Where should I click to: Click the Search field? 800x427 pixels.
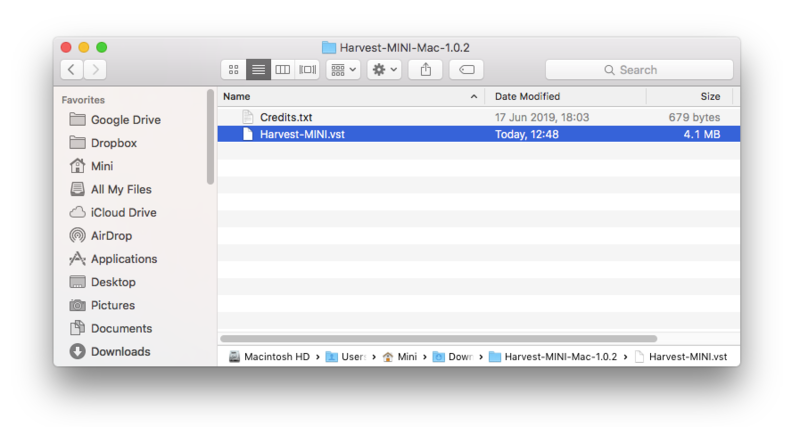pyautogui.click(x=639, y=70)
